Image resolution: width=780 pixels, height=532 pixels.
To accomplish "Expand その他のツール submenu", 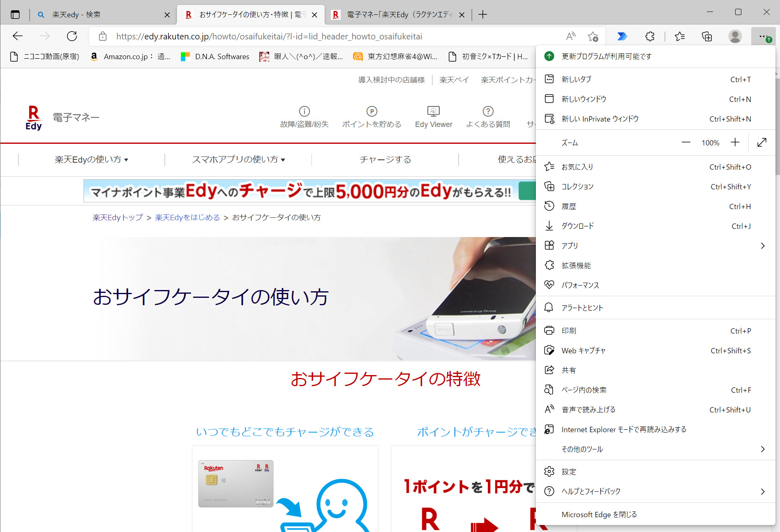I will (x=655, y=449).
